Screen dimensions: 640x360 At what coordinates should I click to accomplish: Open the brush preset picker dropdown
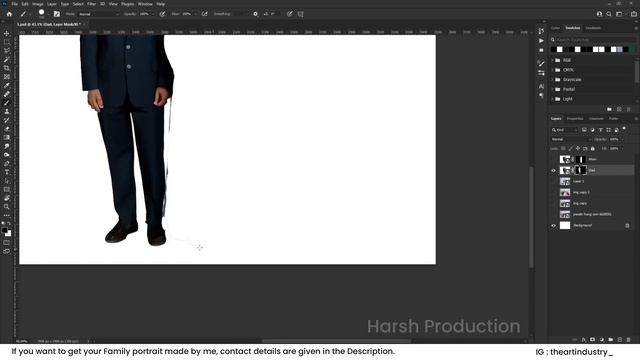tap(48, 14)
